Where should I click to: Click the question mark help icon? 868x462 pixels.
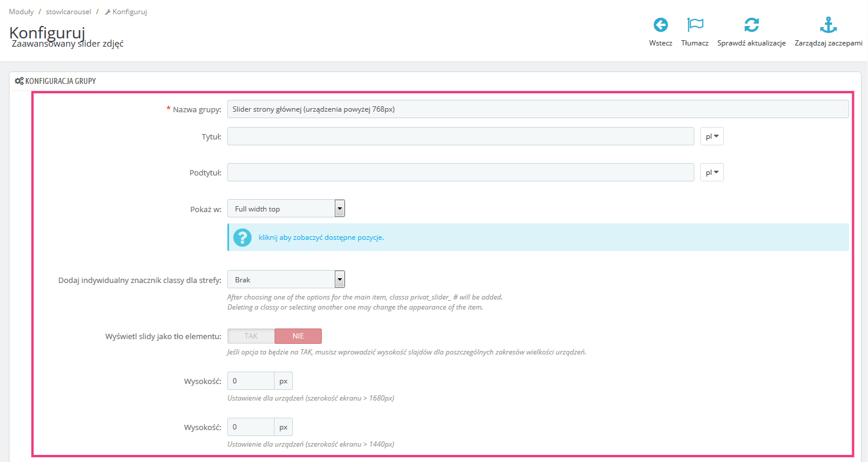pyautogui.click(x=242, y=237)
